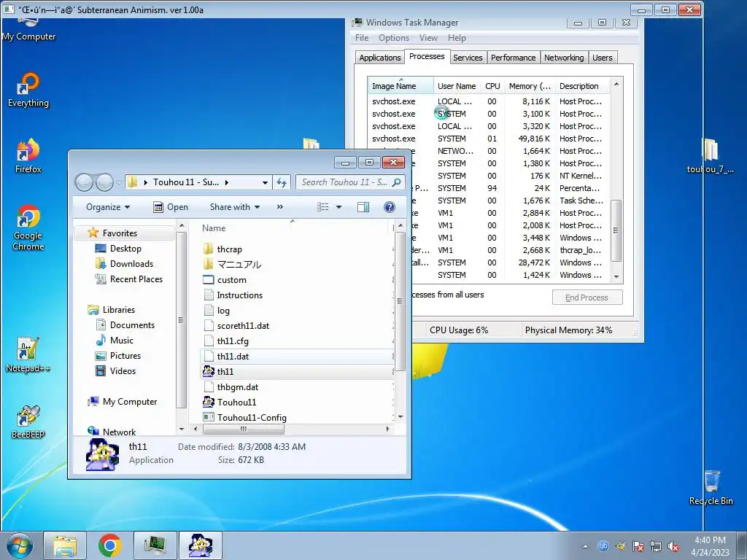This screenshot has height=560, width=747.
Task: Click the Explorer Back navigation button
Action: coord(85,182)
